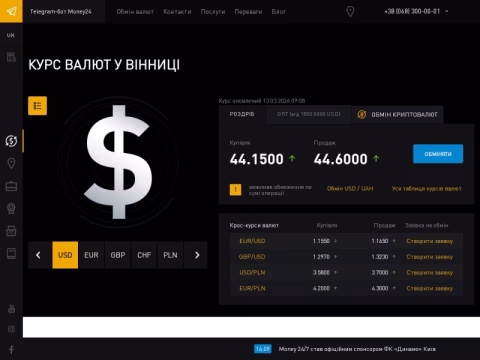Screen dimensions: 480x360
Task: Open the Контакти menu item
Action: point(177,11)
